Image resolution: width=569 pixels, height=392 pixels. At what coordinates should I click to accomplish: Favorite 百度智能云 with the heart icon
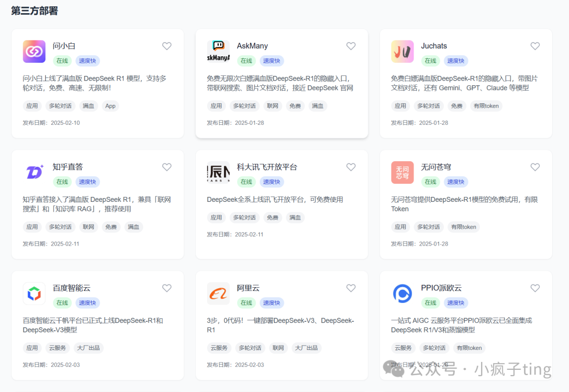click(167, 288)
